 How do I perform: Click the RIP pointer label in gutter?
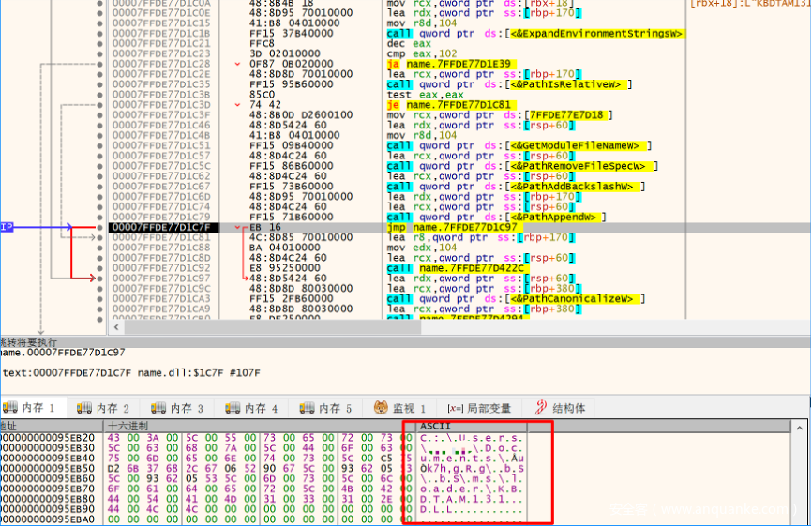click(x=7, y=227)
